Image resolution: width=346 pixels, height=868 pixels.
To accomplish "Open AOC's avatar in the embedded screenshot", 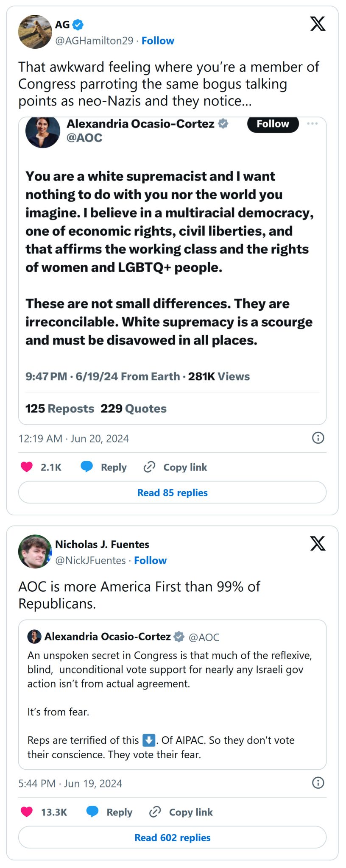I will coord(43,131).
